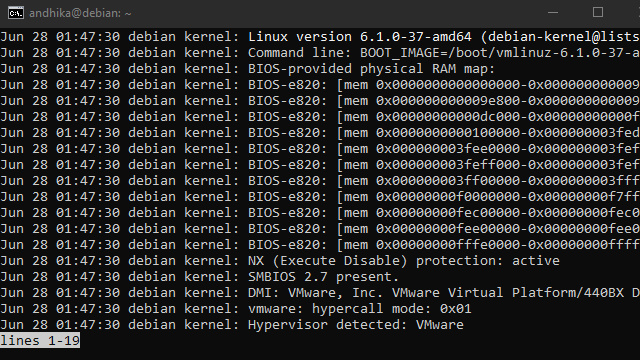Click the andhika@debian window title text
Screen dimensions: 640x360
[80, 13]
